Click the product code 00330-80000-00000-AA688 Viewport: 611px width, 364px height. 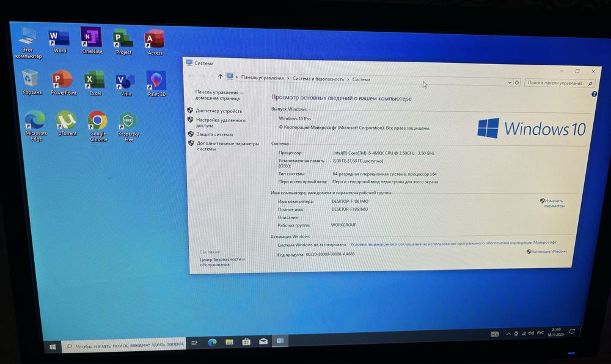pyautogui.click(x=330, y=254)
